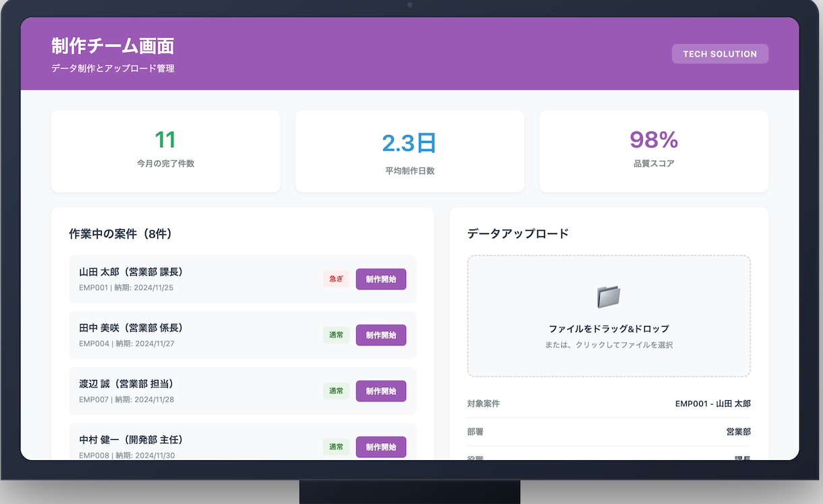
Task: Select the 11 completed count value
Action: 165,140
